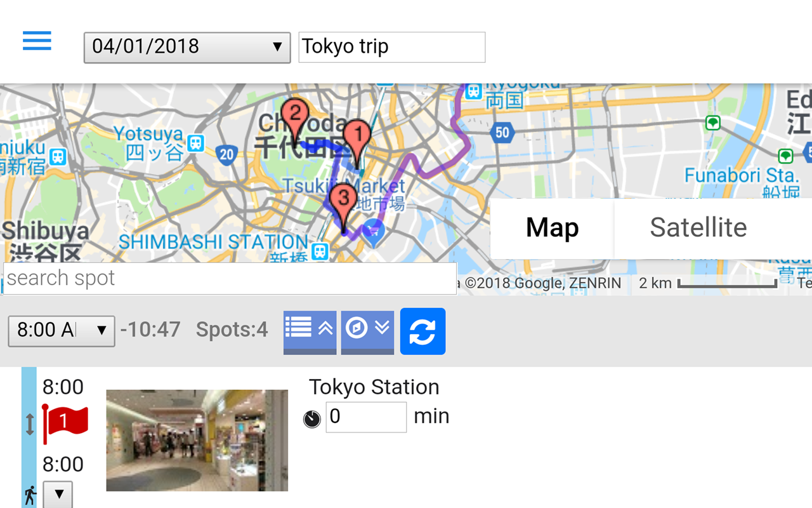Click the Tokyo Station title
Viewport: 812px width, 508px height.
[374, 387]
